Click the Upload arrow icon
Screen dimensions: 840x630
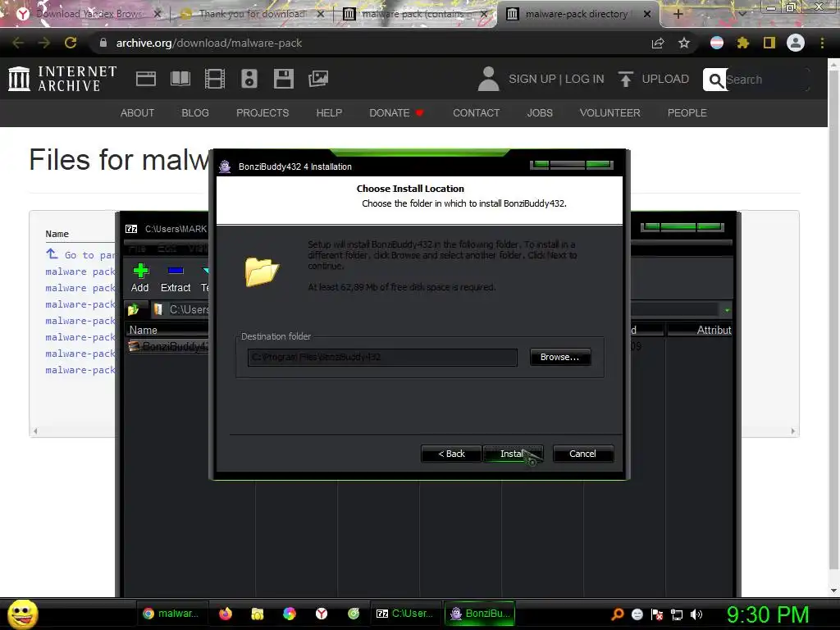pyautogui.click(x=625, y=79)
